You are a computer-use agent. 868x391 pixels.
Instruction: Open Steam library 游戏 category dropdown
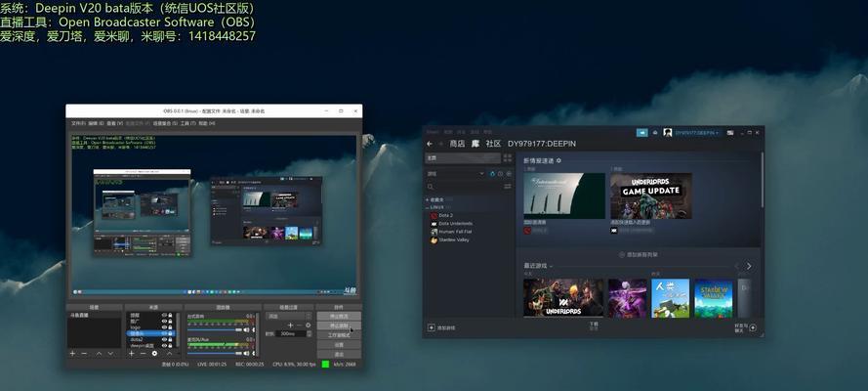456,173
